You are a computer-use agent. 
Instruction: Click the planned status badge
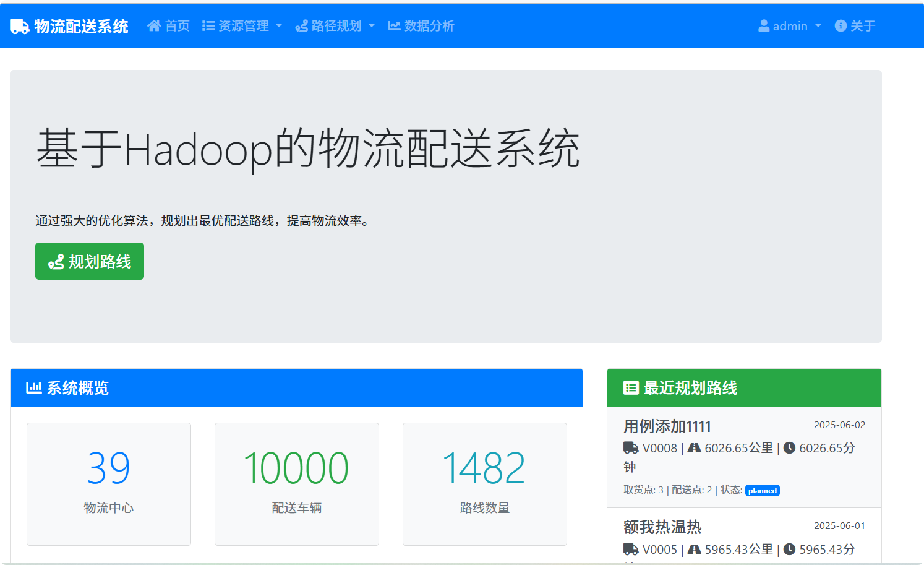point(762,490)
